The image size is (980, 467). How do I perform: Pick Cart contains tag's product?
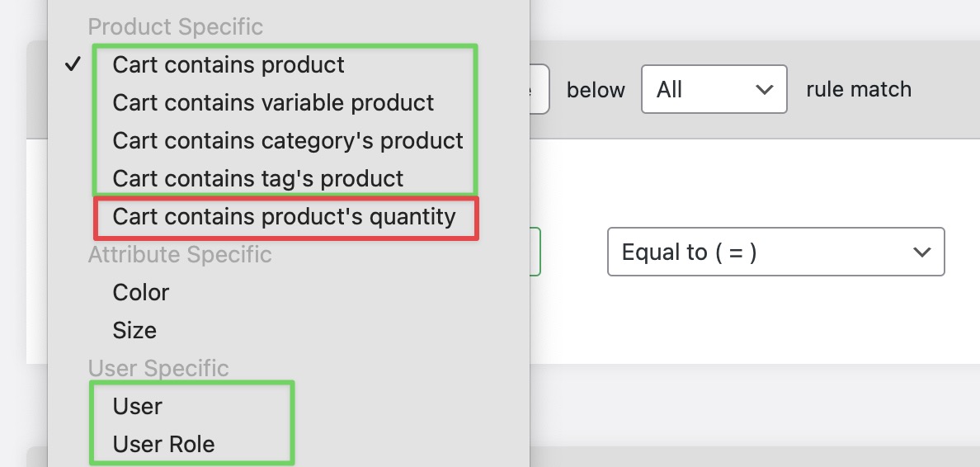point(258,179)
